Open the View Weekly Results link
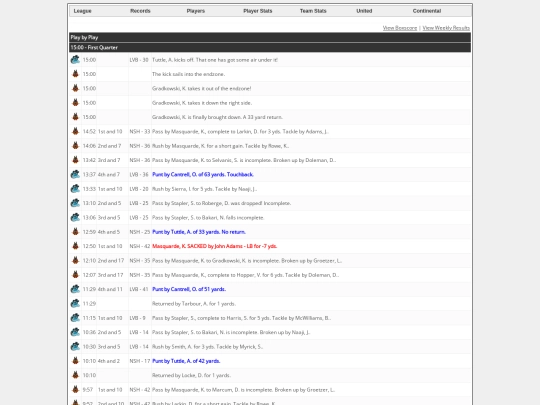540x405 pixels. [446, 28]
